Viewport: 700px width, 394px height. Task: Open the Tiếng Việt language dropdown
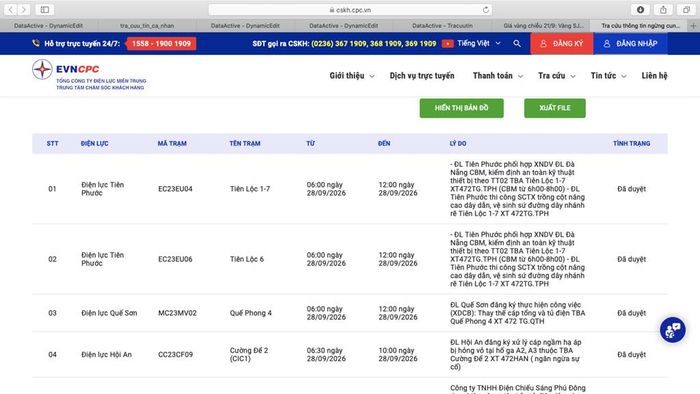tap(479, 43)
